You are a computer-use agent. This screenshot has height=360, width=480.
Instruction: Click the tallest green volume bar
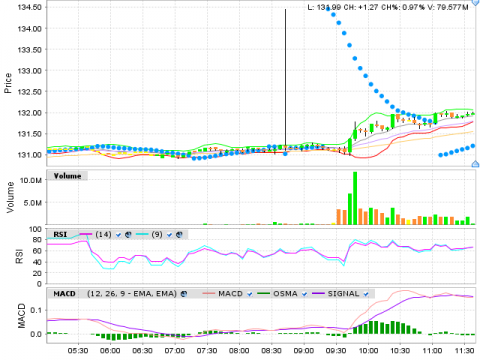pos(355,198)
